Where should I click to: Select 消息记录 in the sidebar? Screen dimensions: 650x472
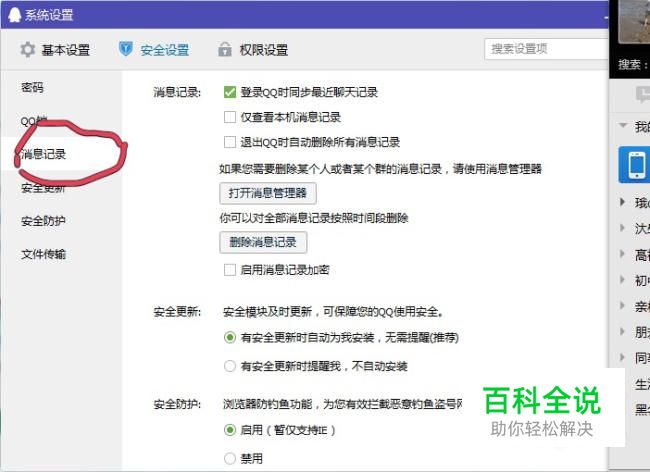(x=43, y=154)
